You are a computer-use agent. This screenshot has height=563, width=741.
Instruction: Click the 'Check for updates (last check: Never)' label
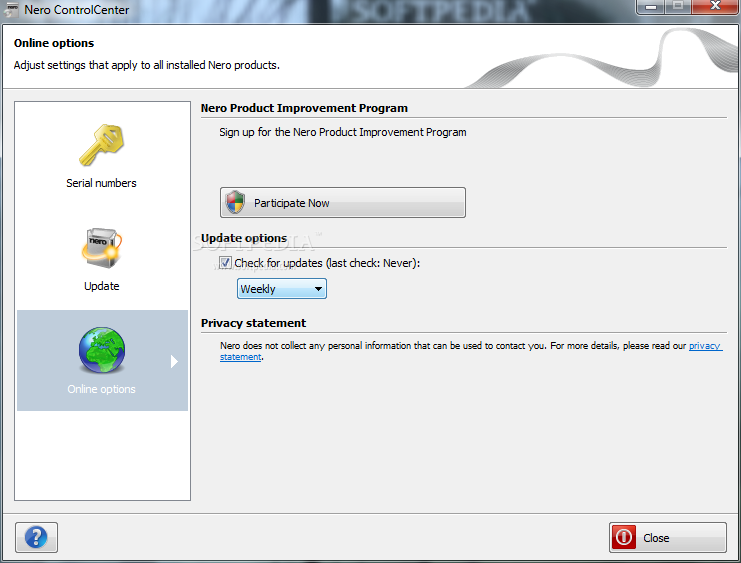pos(327,263)
